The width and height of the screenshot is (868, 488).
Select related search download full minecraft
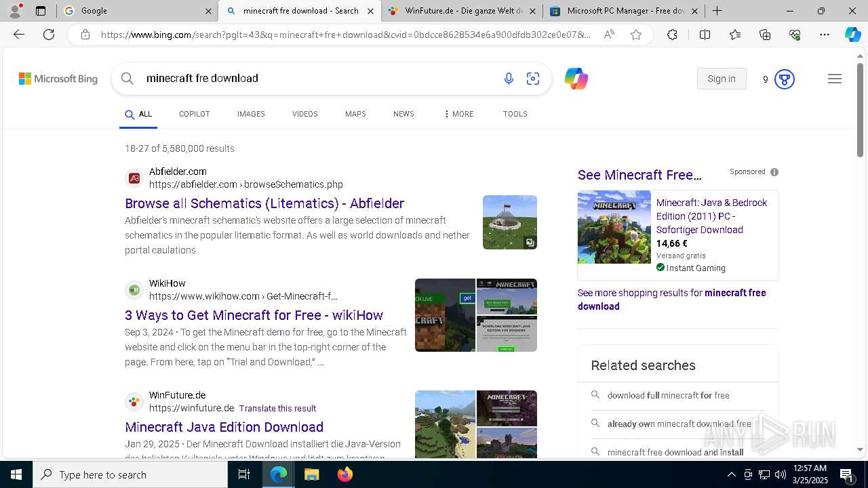click(668, 395)
